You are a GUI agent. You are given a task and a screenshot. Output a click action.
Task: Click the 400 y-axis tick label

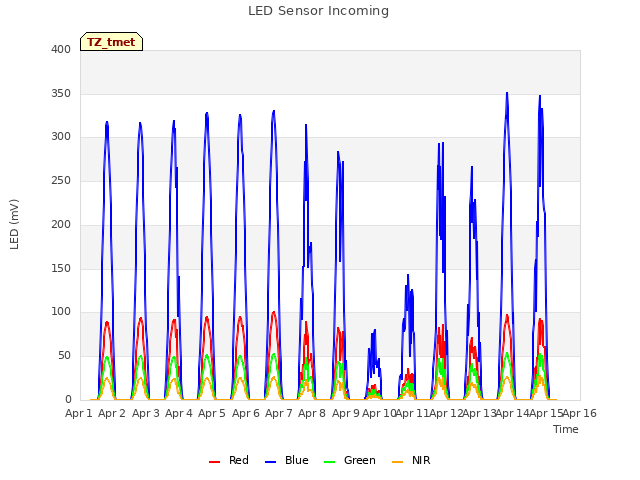[x=61, y=49]
